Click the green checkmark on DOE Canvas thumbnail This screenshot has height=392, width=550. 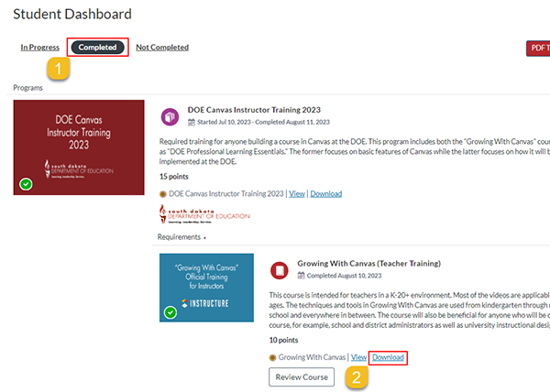click(26, 184)
